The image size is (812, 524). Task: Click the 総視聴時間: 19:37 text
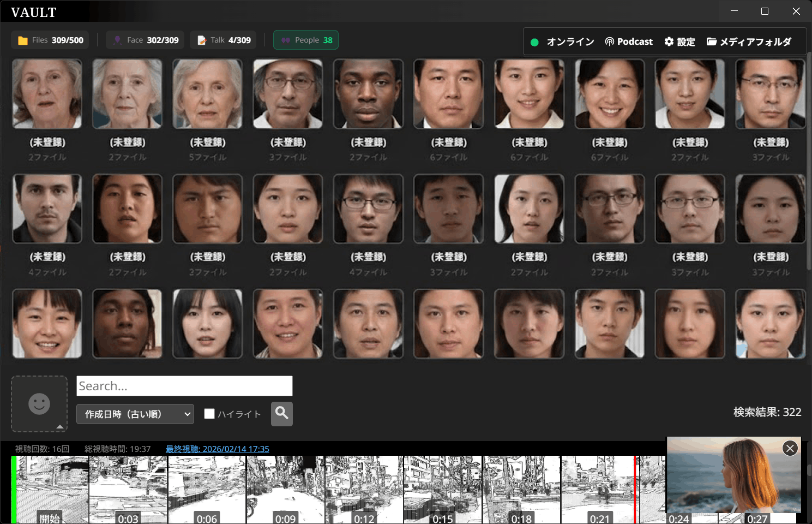(117, 449)
